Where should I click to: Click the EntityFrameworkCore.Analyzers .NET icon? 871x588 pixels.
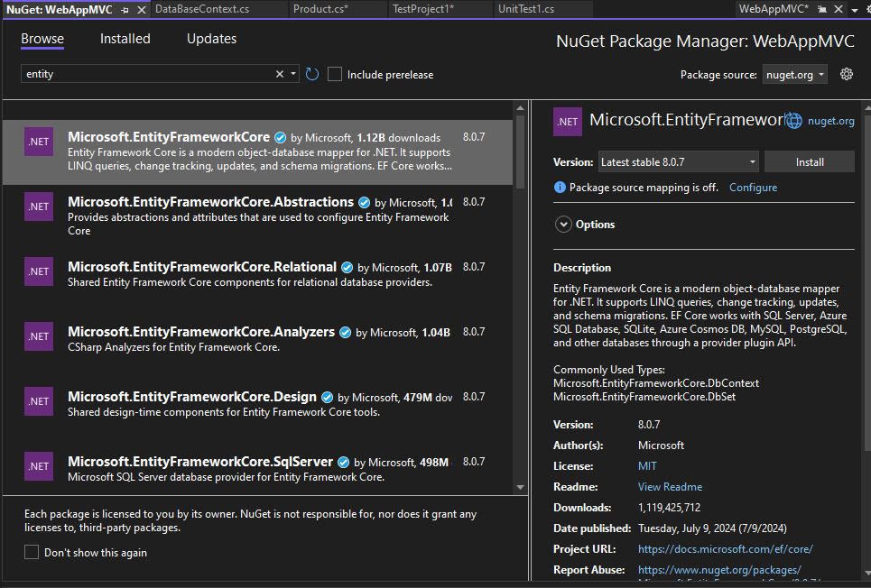(39, 336)
